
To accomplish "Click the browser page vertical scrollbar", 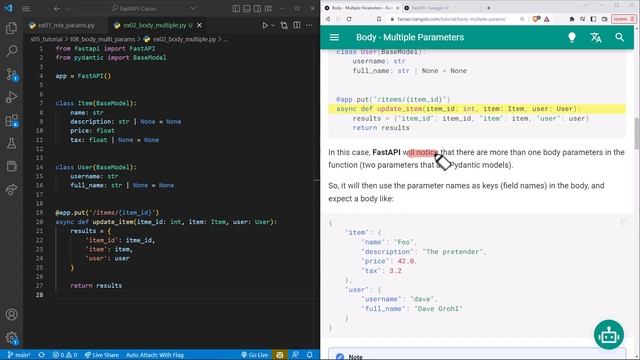I will 637,133.
